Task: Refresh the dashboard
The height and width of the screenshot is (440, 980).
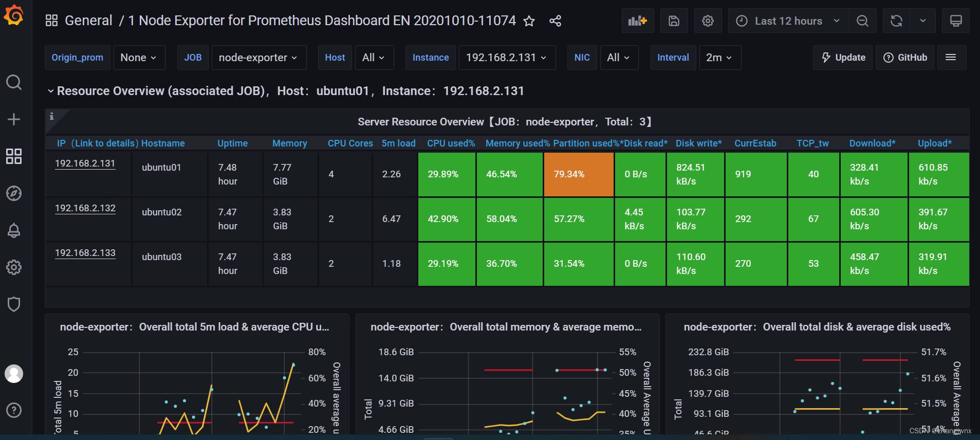Action: click(896, 21)
